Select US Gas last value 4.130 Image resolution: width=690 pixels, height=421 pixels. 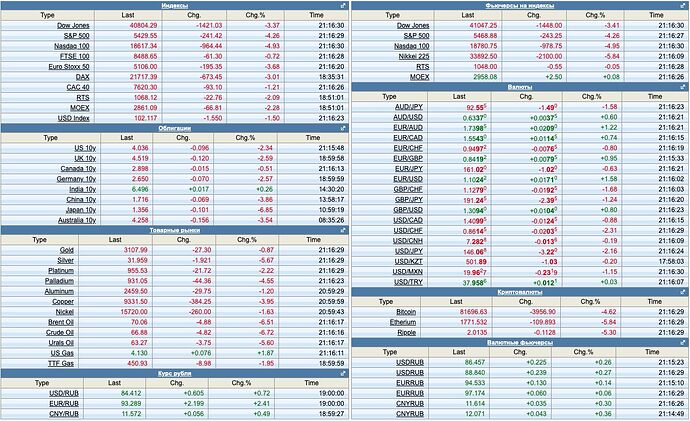[x=139, y=353]
